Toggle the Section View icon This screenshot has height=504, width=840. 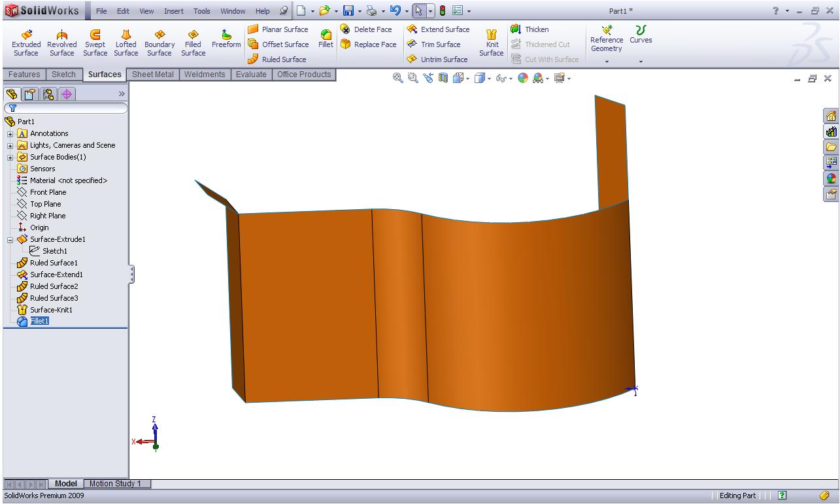(x=443, y=78)
